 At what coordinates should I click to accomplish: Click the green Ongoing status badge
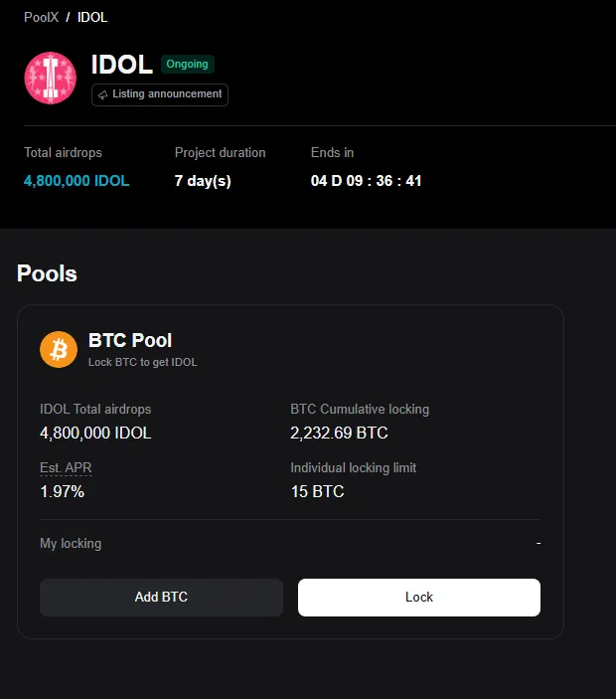(x=187, y=64)
